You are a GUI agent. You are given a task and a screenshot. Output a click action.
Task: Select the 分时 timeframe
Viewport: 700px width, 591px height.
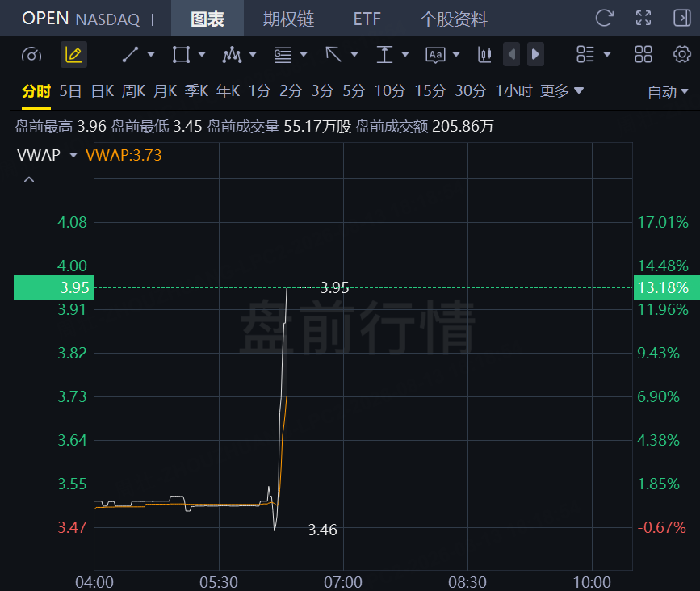[36, 91]
